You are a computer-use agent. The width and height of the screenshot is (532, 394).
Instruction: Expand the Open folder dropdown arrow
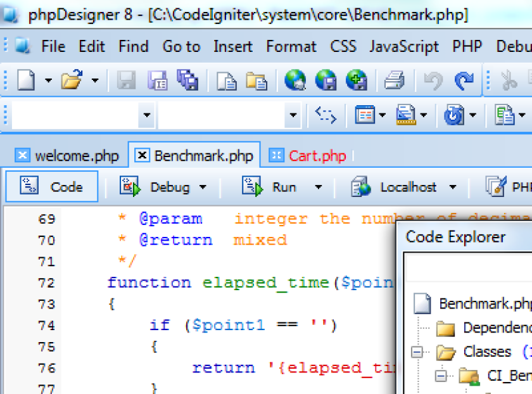[95, 80]
